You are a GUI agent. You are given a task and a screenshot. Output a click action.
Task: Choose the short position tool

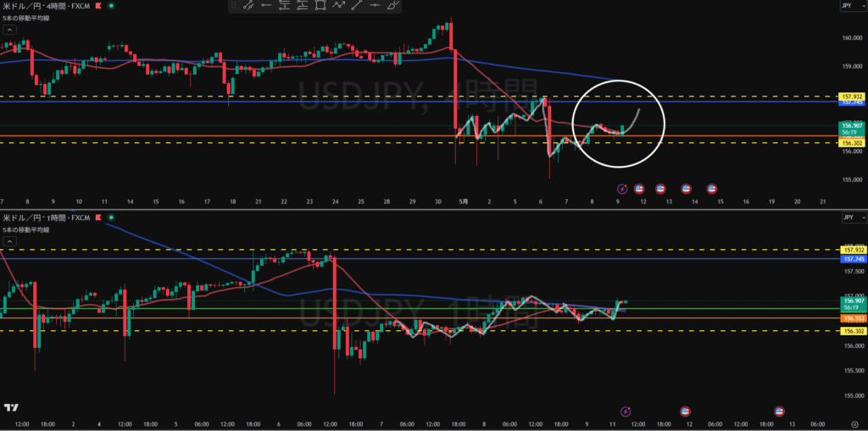285,5
